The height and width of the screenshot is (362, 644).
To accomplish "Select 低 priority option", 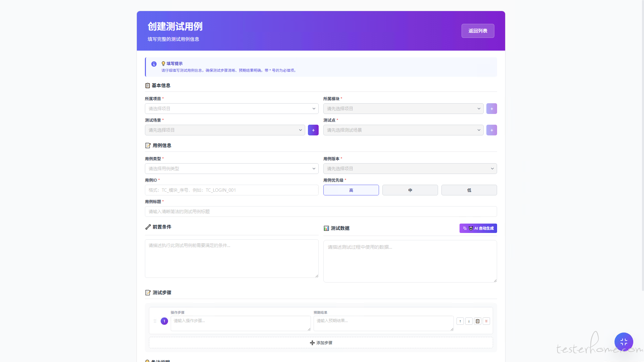I will [469, 190].
